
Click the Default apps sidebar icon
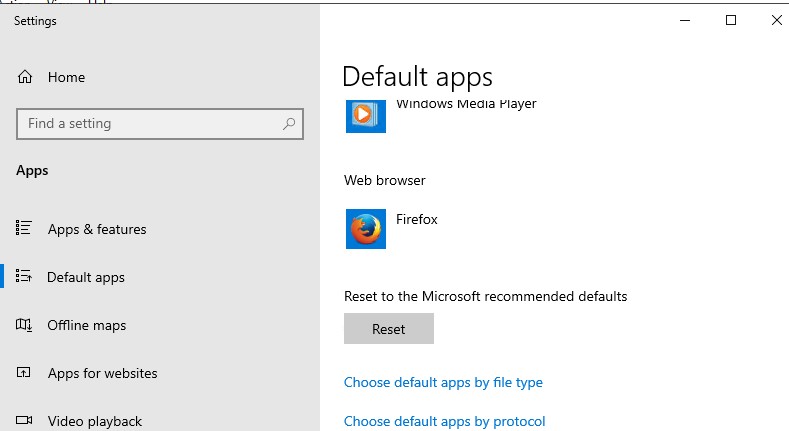25,277
